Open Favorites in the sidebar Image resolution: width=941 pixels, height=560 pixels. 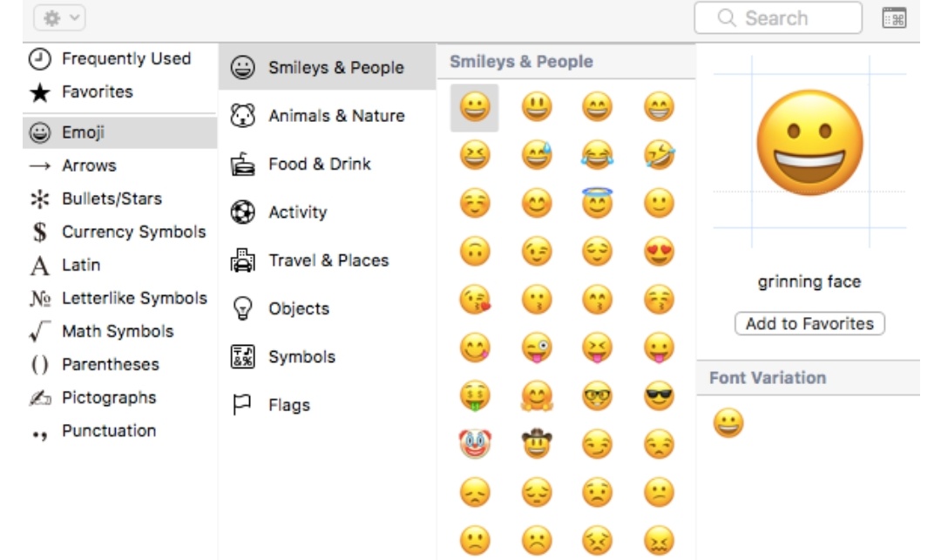[97, 91]
